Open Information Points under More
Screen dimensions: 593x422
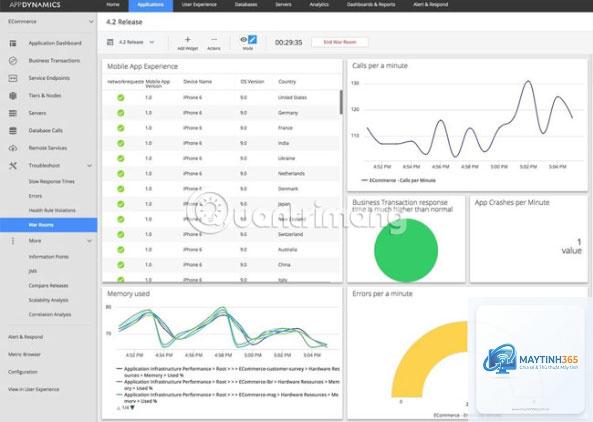click(48, 257)
